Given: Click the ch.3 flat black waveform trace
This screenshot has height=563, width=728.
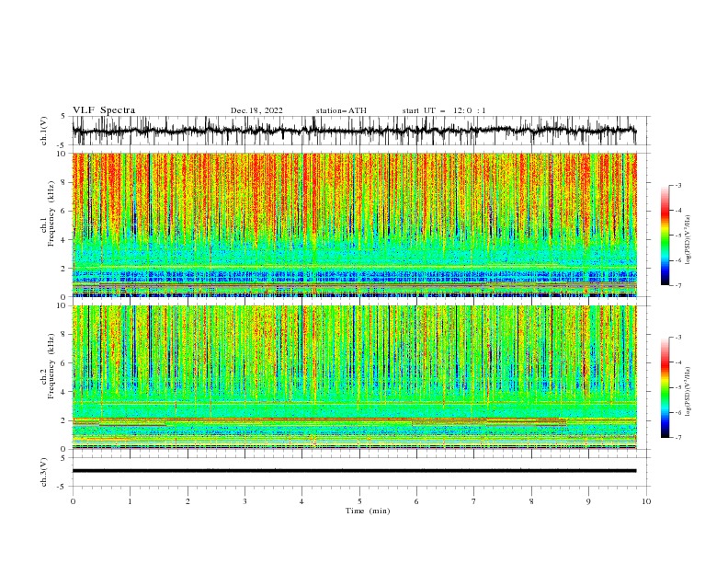Looking at the screenshot, I should coord(354,471).
